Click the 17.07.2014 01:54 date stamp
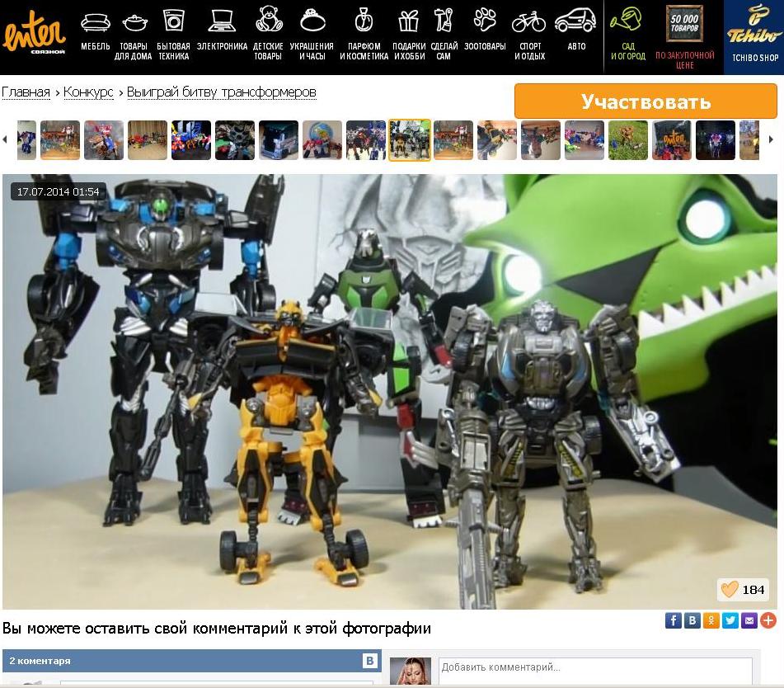Screen dimensions: 784x688 [58, 191]
